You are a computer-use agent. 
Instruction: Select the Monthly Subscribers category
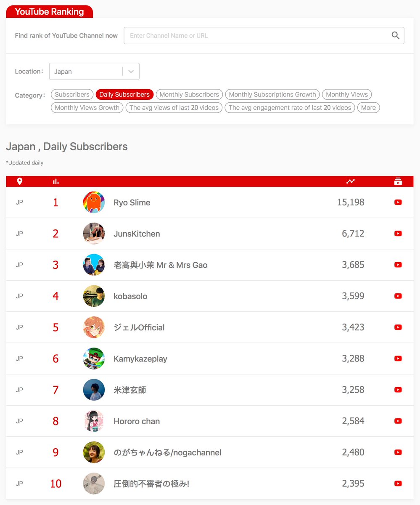point(189,95)
